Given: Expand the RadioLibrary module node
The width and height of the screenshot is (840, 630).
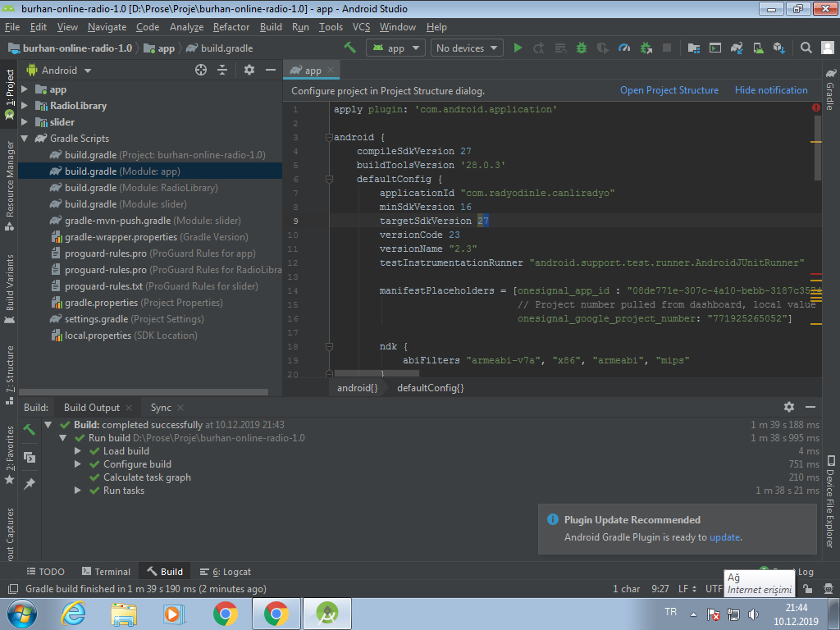Looking at the screenshot, I should pos(24,106).
